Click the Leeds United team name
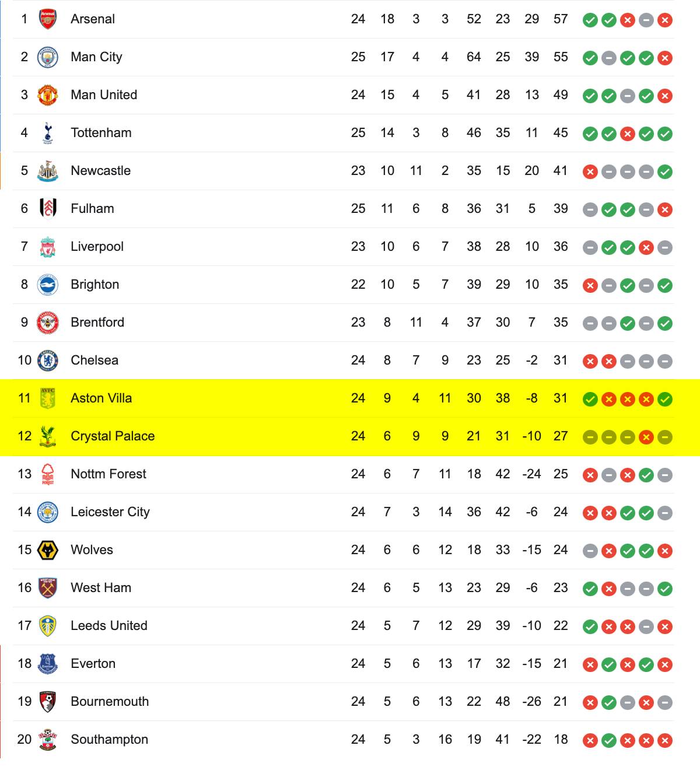Viewport: 700px width, 777px height. coord(109,625)
